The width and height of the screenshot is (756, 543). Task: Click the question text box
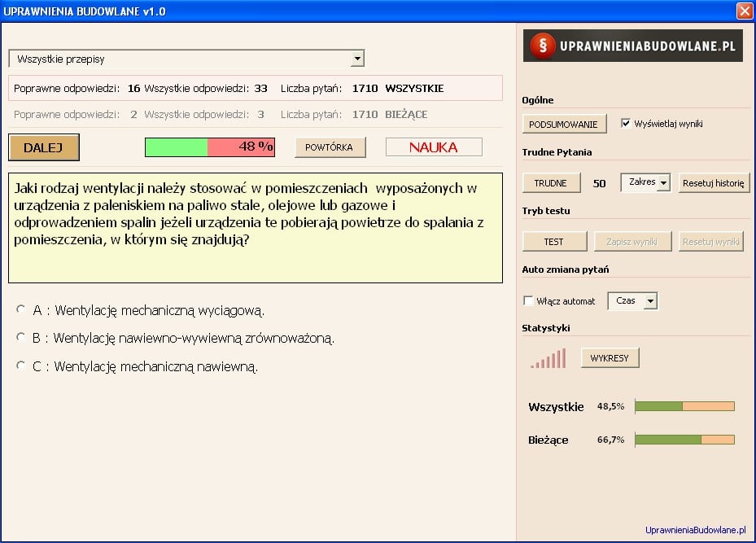(x=256, y=228)
